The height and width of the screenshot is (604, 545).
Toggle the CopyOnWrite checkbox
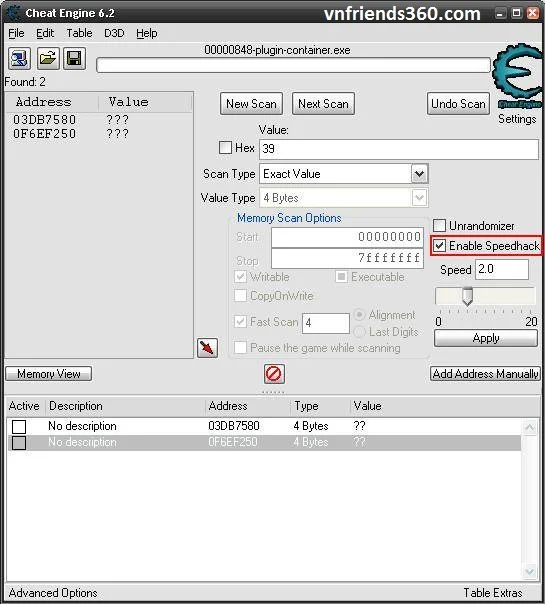pyautogui.click(x=240, y=295)
